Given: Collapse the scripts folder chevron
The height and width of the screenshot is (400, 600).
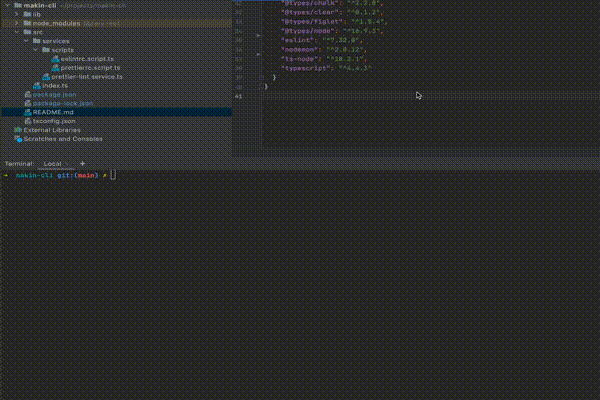Looking at the screenshot, I should [x=35, y=50].
